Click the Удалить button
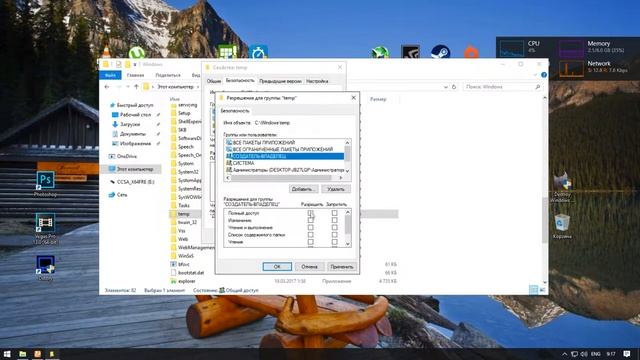This screenshot has height=360, width=640. [336, 189]
